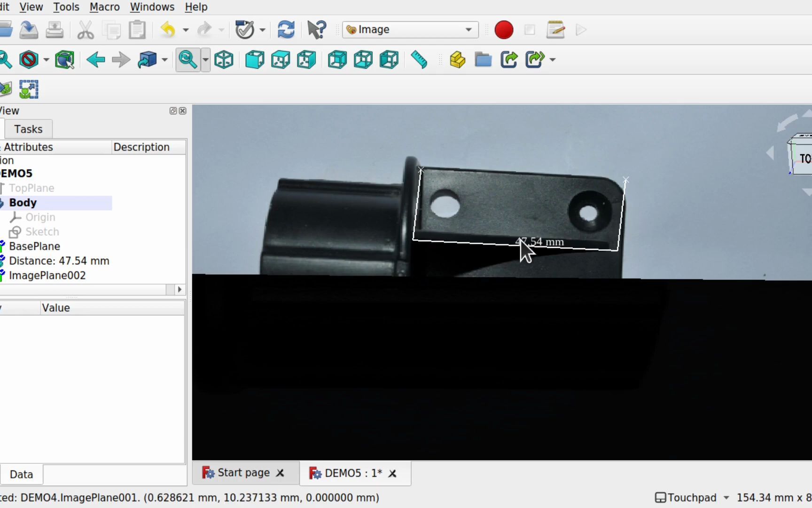Select the Measure distance ruler tool

pos(419,60)
